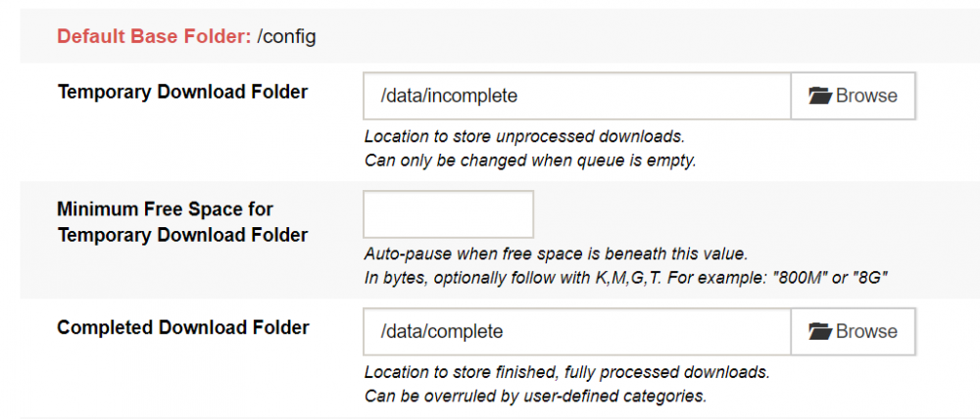Focus the /data/incomplete path field
This screenshot has width=980, height=419.
[x=577, y=96]
